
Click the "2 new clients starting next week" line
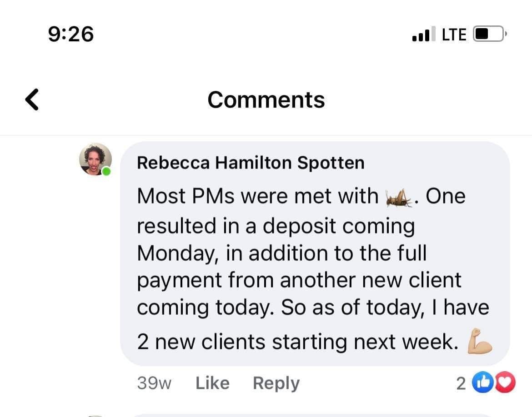coord(297,342)
